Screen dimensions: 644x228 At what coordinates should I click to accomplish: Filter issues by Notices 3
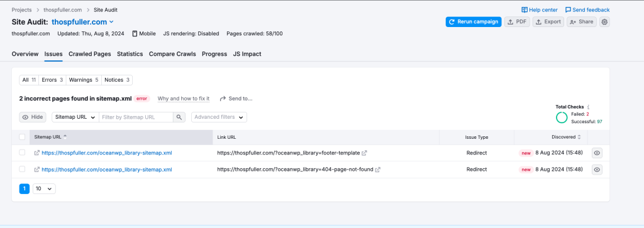pyautogui.click(x=116, y=80)
